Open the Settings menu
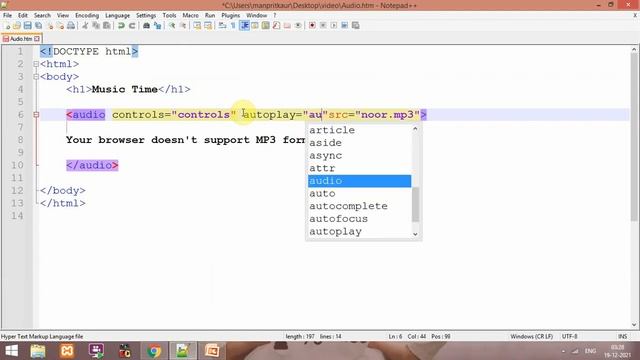This screenshot has height=360, width=640. 146,16
